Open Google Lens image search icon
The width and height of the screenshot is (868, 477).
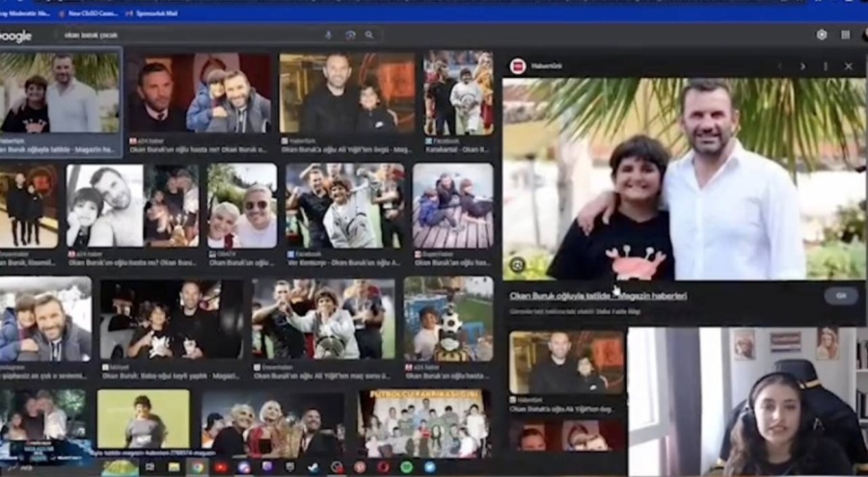(x=350, y=35)
